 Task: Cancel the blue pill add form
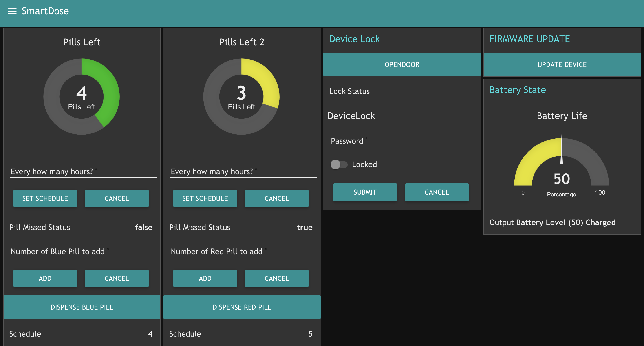tap(117, 278)
